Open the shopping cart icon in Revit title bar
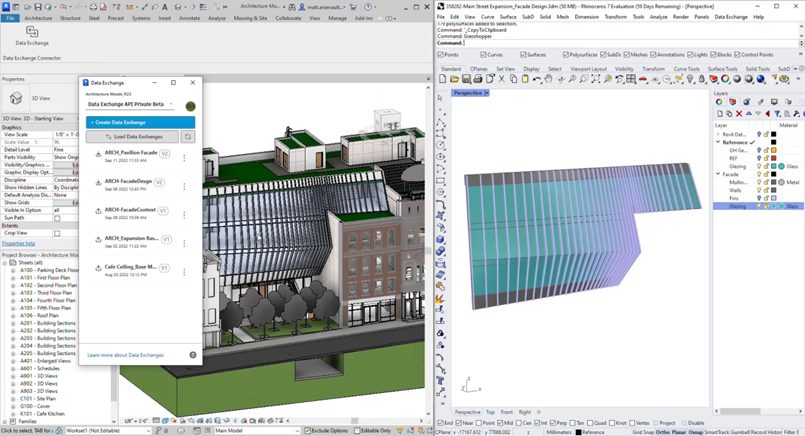The width and height of the screenshot is (805, 436). click(x=353, y=7)
